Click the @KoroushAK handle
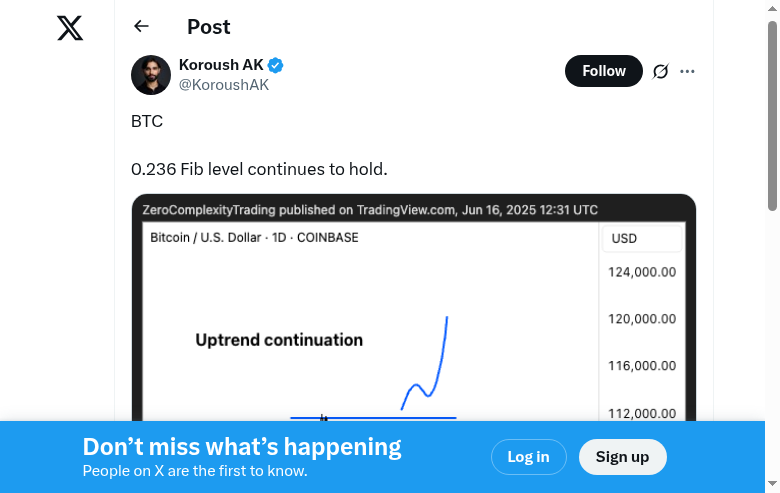Screen dimensions: 780x493 pos(223,85)
